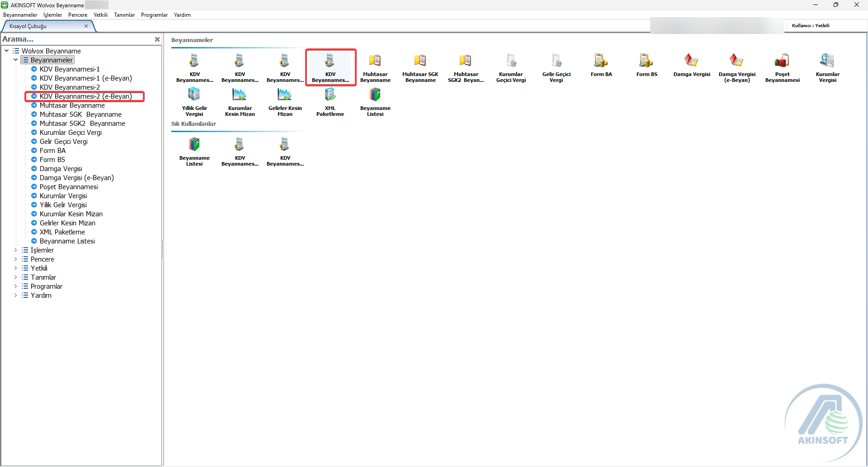Click the Form BS shortcut icon
Screen dimensions: 868x467
[x=646, y=61]
